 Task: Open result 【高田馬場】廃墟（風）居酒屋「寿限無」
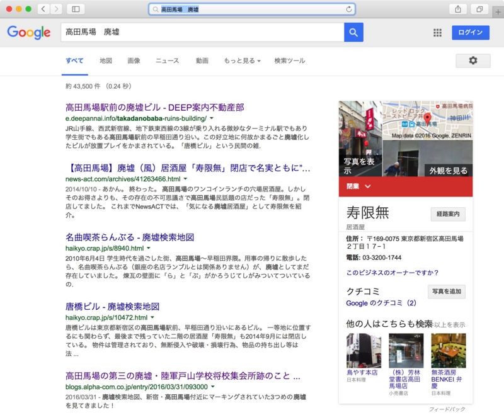[x=188, y=167]
